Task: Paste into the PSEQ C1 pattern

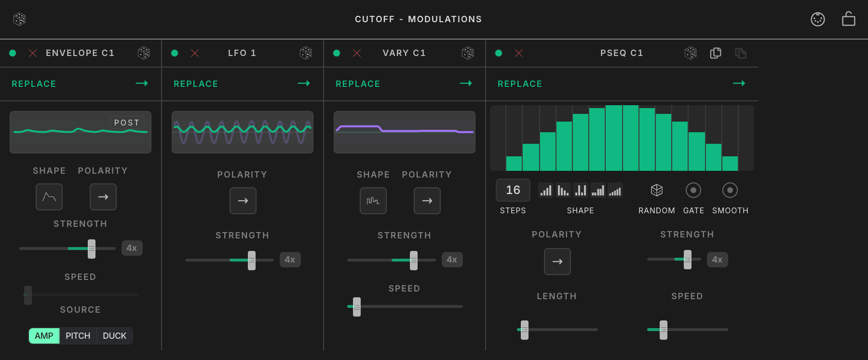Action: (741, 53)
